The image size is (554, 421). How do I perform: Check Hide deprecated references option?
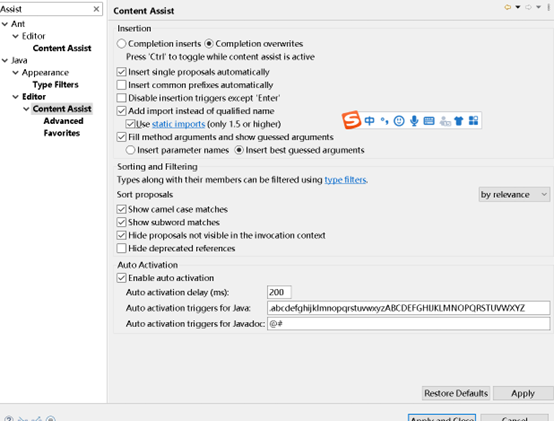tap(122, 248)
